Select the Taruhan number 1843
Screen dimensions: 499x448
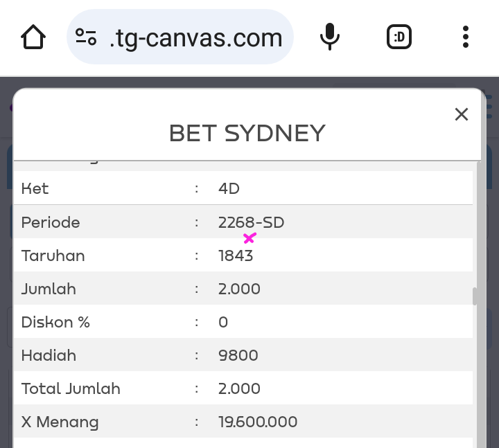(236, 256)
